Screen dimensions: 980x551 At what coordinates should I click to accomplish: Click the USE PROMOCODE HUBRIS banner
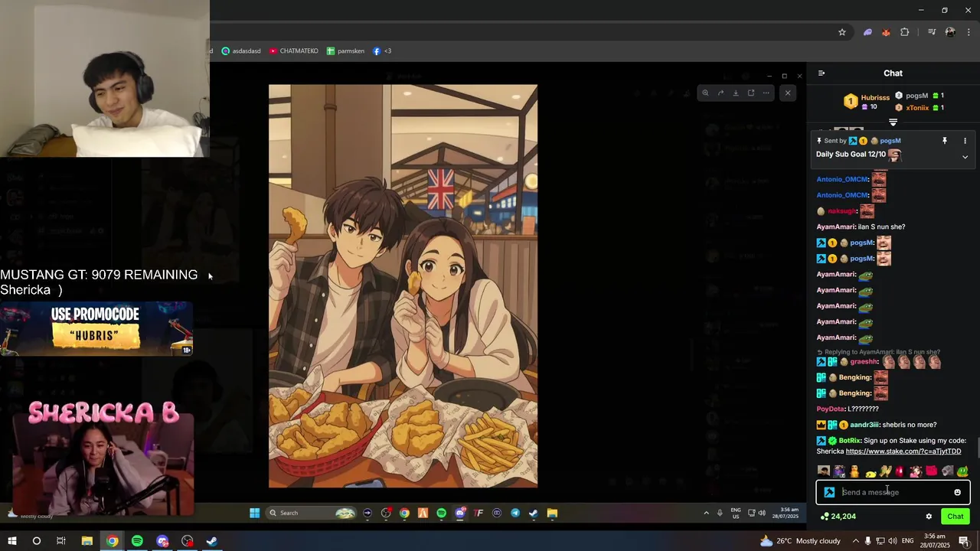click(96, 328)
